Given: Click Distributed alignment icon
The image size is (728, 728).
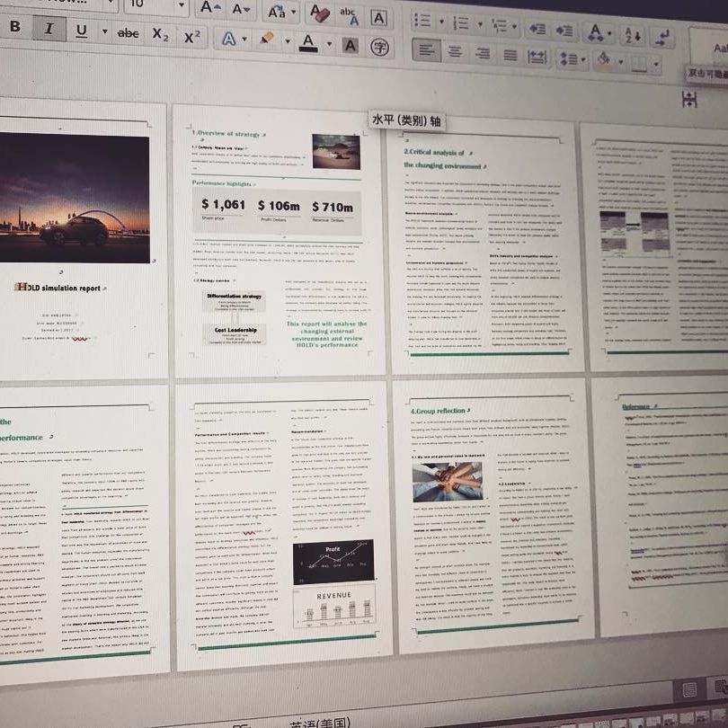Looking at the screenshot, I should tap(537, 58).
